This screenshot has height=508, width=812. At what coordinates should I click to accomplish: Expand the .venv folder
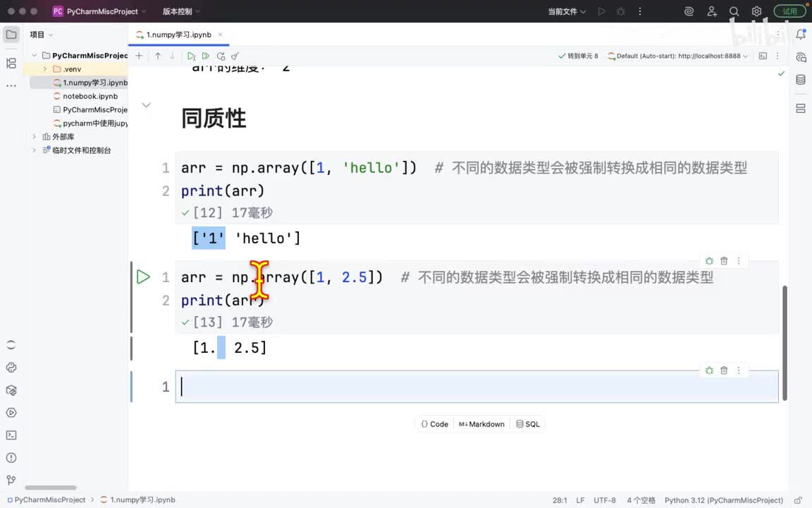(x=45, y=69)
